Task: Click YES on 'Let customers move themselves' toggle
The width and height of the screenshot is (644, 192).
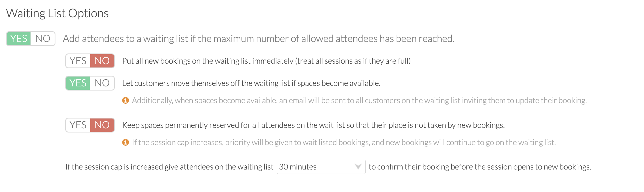Action: click(x=78, y=83)
